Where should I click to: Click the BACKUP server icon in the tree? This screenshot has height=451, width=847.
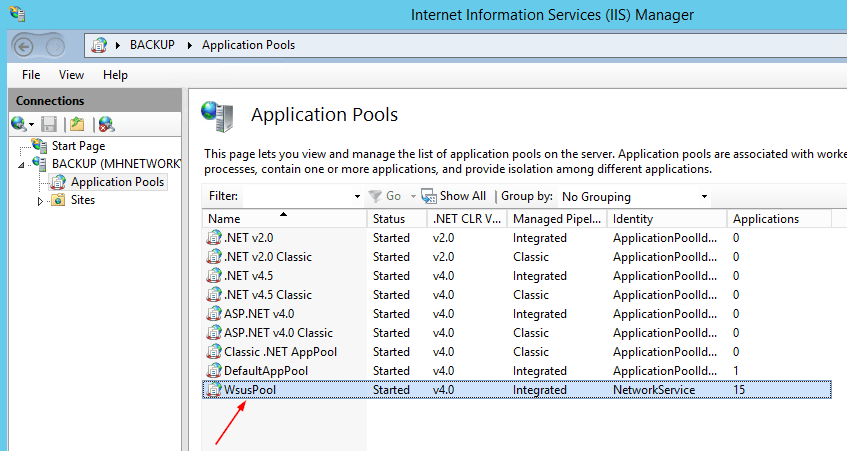pyautogui.click(x=39, y=164)
